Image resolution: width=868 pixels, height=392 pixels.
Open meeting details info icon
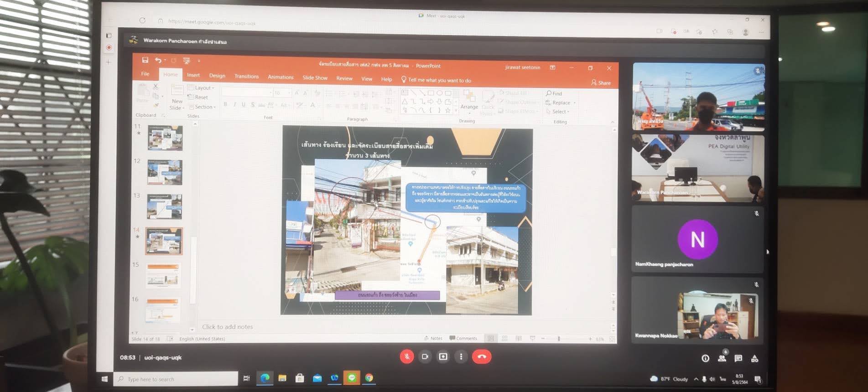coord(705,358)
